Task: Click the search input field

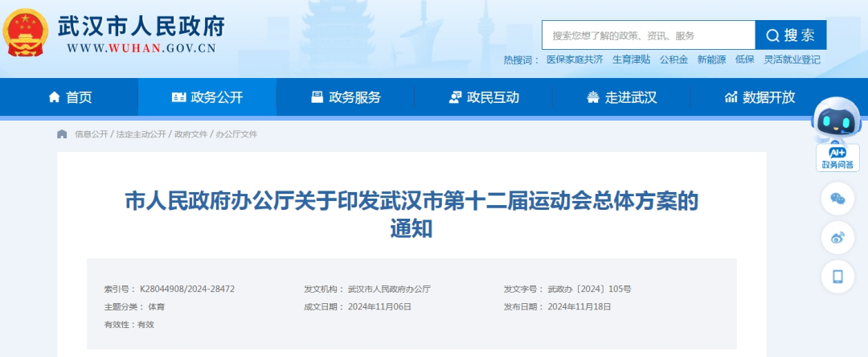Action: click(x=649, y=35)
